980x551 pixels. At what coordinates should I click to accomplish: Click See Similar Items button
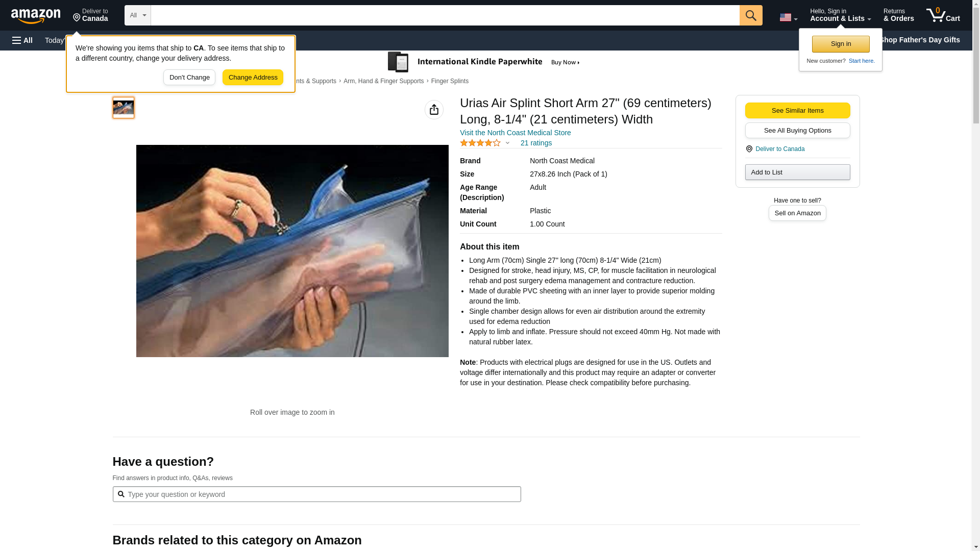point(797,111)
